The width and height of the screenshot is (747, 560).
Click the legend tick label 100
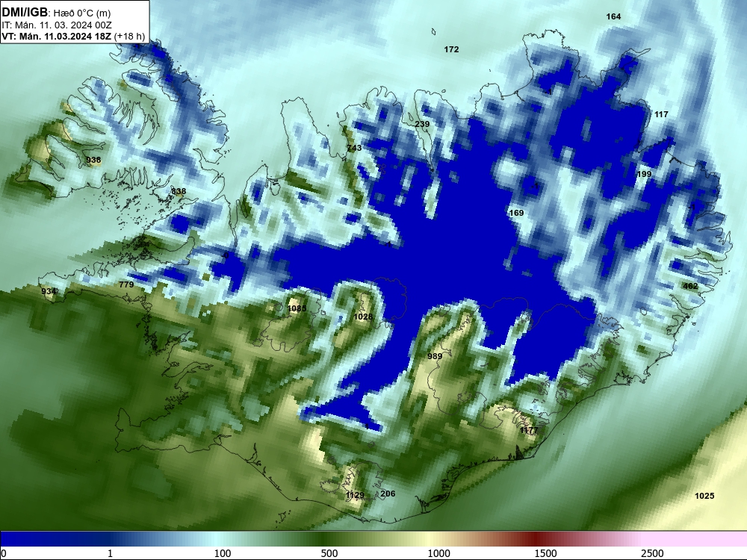(223, 553)
